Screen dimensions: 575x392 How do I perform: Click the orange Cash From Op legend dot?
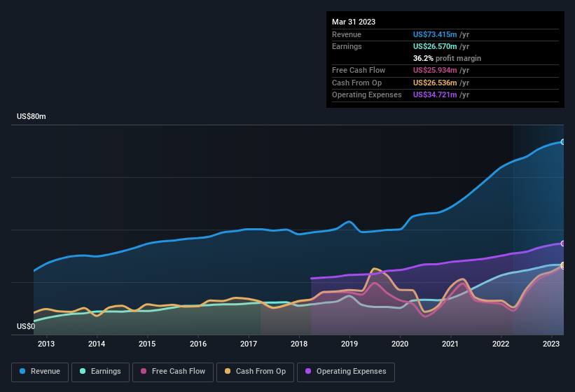226,372
